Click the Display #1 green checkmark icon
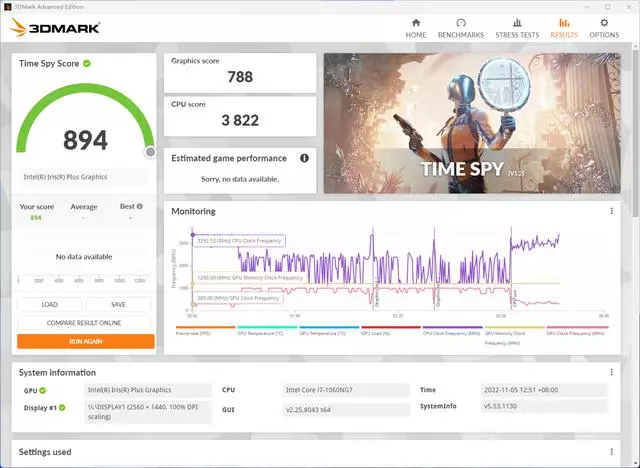This screenshot has height=468, width=640. 62,407
